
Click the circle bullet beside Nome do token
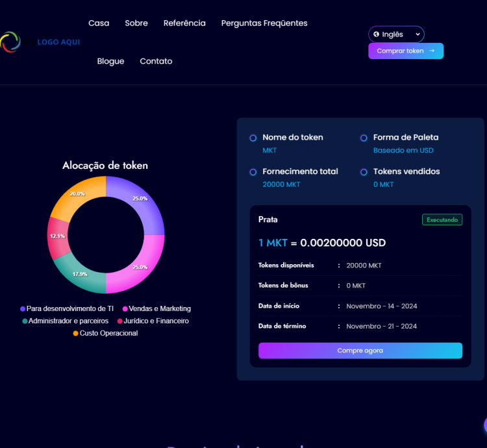click(253, 138)
